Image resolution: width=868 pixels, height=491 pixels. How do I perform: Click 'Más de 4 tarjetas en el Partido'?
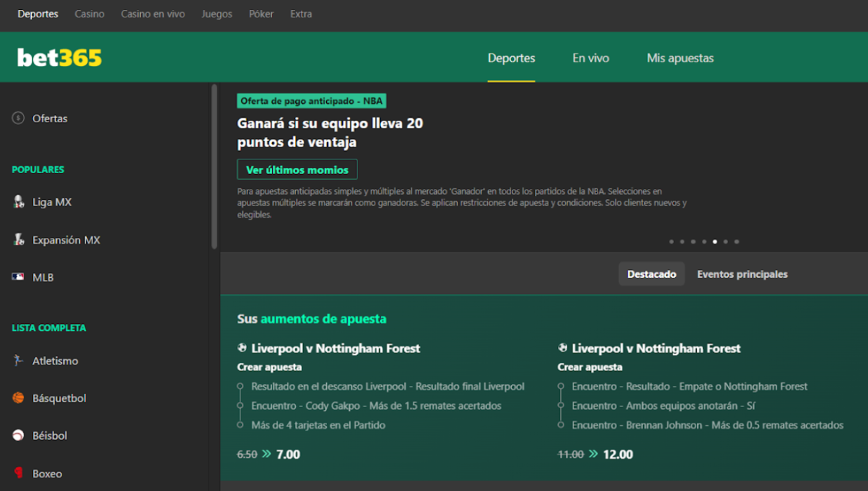pos(318,425)
